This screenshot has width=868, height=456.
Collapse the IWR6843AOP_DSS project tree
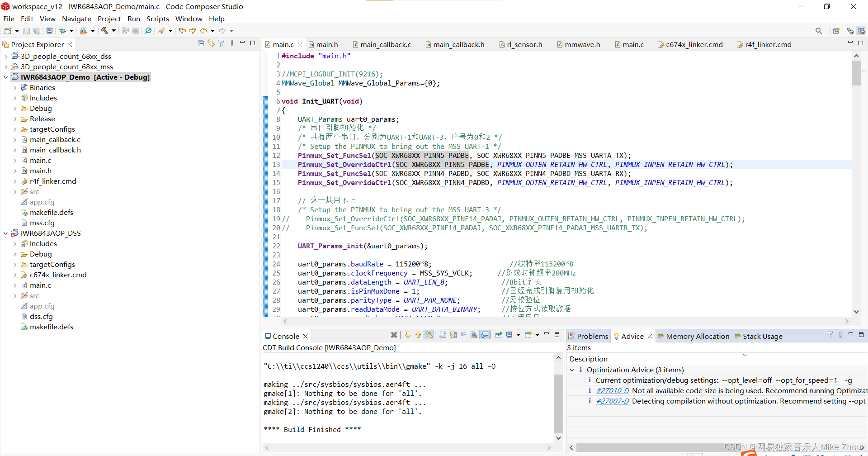tap(5, 233)
